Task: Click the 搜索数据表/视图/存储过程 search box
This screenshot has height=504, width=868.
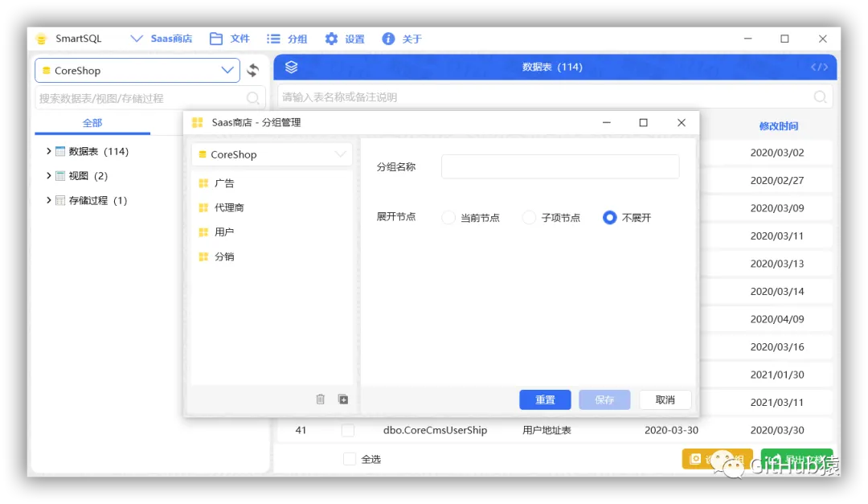Action: 150,99
